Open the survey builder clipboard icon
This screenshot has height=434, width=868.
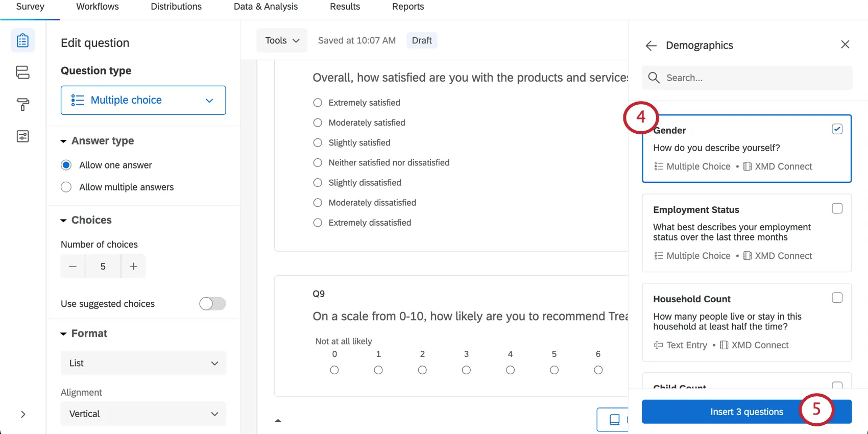click(22, 40)
